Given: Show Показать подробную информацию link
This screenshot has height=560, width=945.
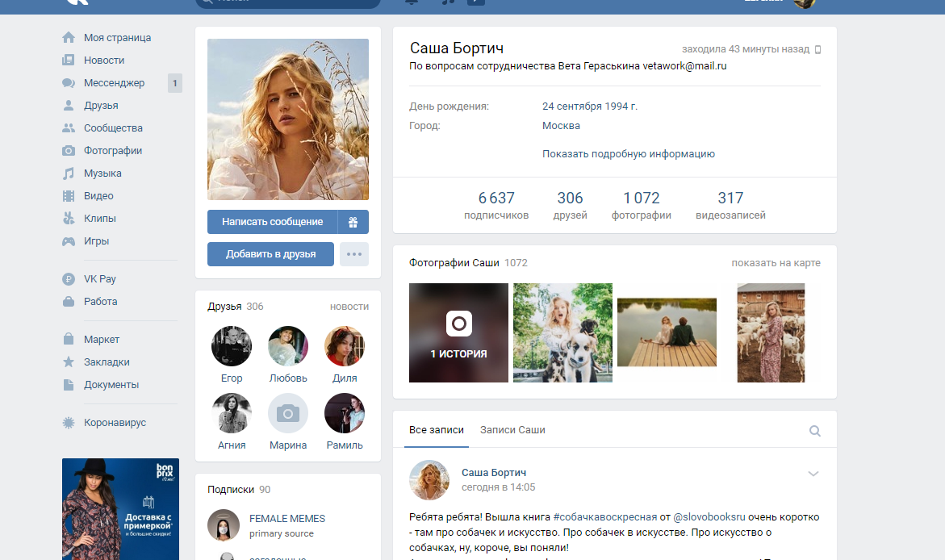Looking at the screenshot, I should pos(629,153).
